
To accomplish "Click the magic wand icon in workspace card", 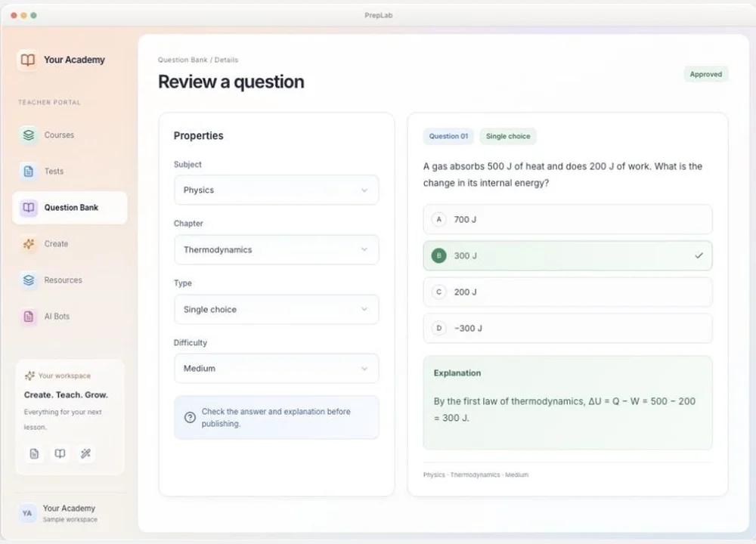I will 85,453.
